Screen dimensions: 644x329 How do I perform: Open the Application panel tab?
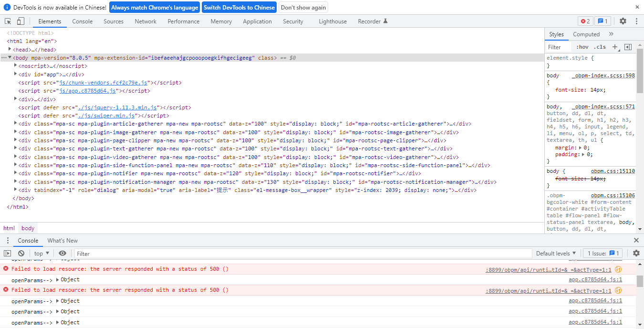(x=257, y=21)
